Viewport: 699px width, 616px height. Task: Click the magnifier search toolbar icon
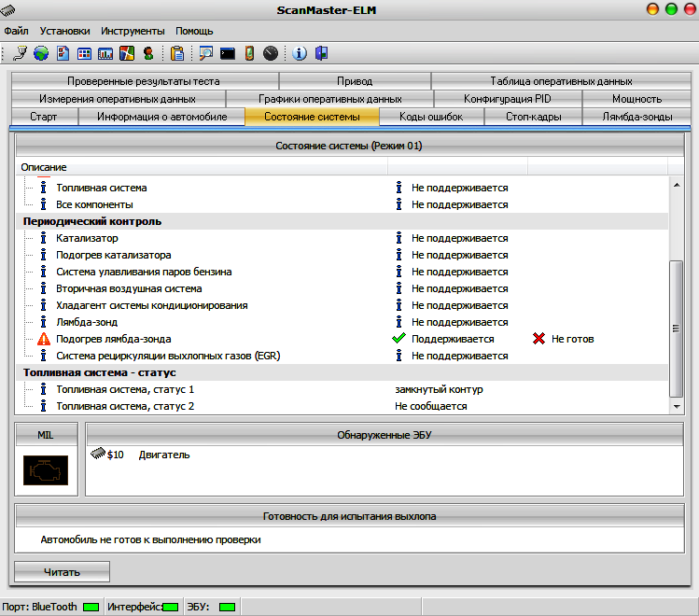(x=205, y=53)
